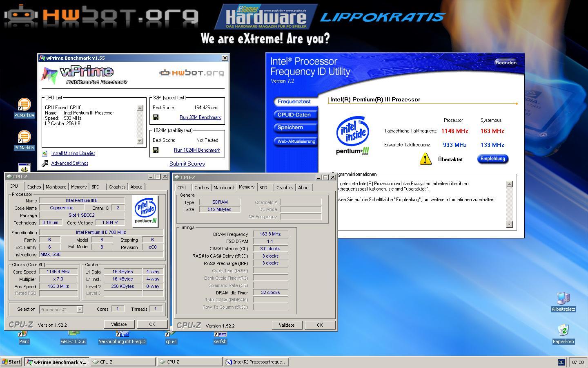The height and width of the screenshot is (368, 588).
Task: Click the Advanced Settings wrench icon
Action: point(45,163)
